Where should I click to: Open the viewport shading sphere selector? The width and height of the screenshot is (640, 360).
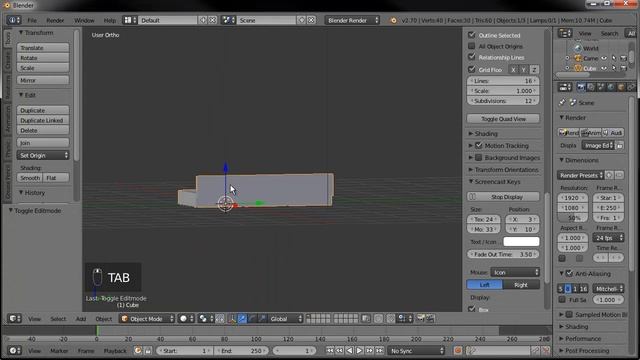tap(187, 319)
